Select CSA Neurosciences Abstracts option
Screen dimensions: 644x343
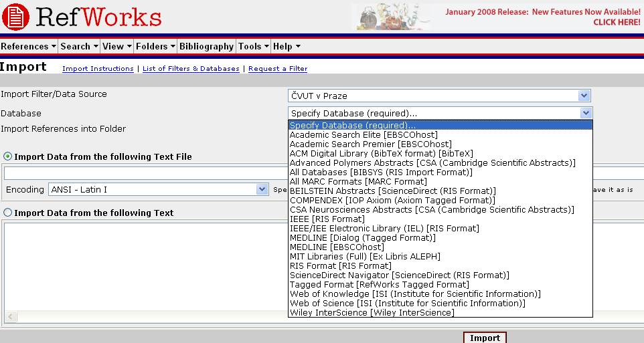click(440, 210)
